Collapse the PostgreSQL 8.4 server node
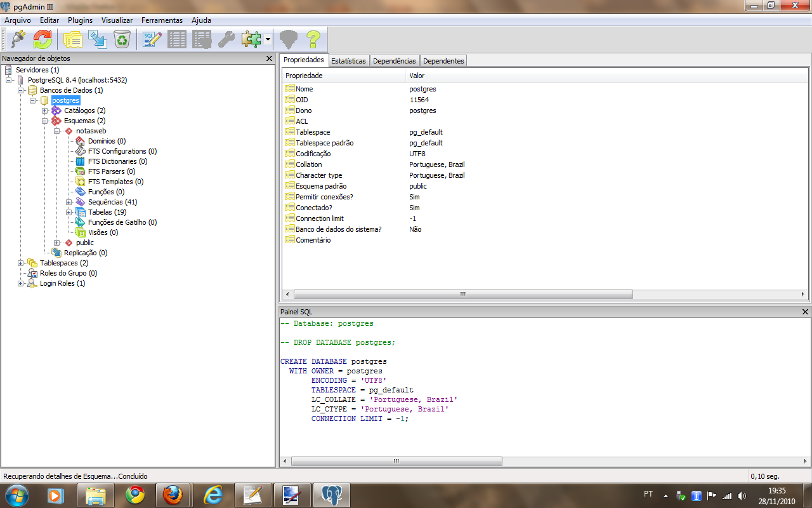This screenshot has width=812, height=508. click(x=9, y=80)
